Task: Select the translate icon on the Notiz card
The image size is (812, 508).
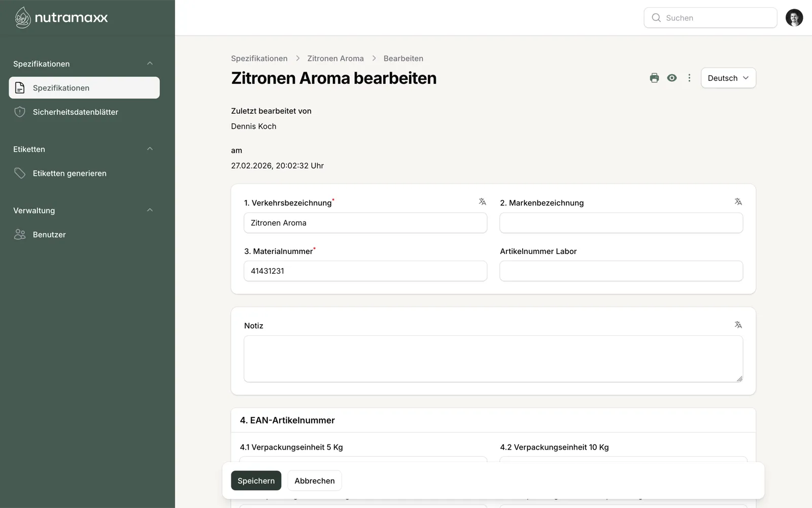Action: tap(738, 324)
